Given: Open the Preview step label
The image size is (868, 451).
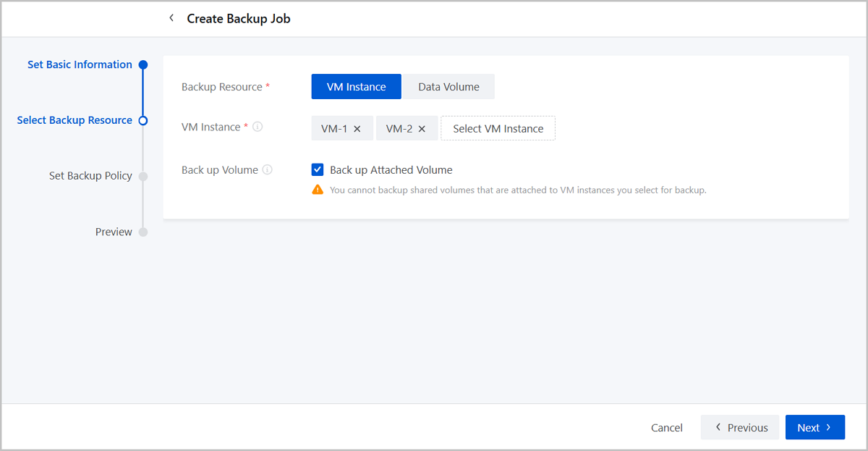Looking at the screenshot, I should [x=114, y=232].
